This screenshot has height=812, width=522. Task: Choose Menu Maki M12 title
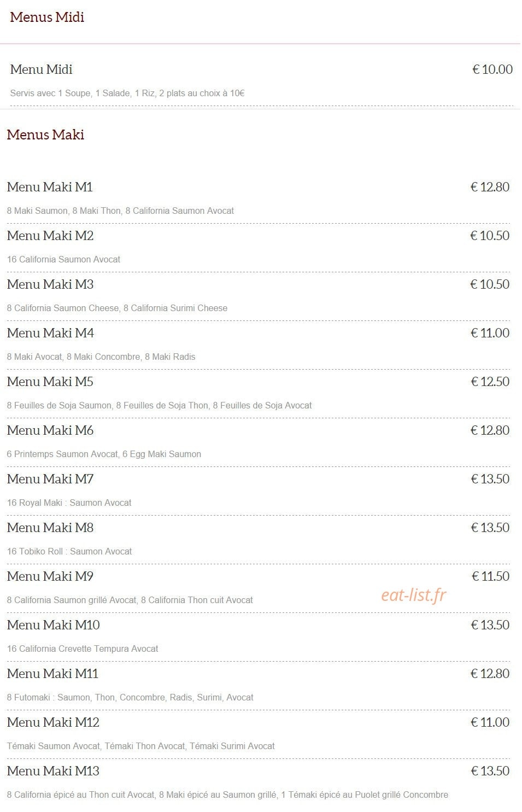[53, 722]
